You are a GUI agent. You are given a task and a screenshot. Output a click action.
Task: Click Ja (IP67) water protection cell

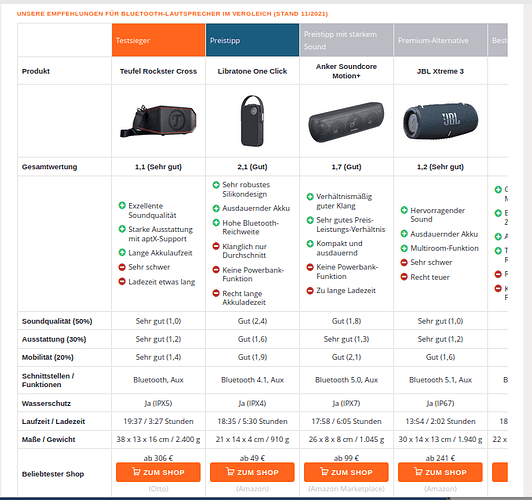click(440, 403)
